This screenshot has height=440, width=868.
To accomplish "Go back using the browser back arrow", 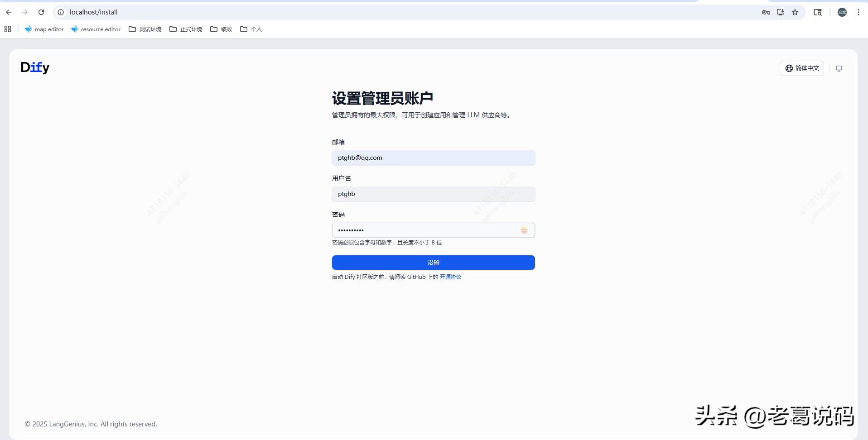I will tap(9, 12).
